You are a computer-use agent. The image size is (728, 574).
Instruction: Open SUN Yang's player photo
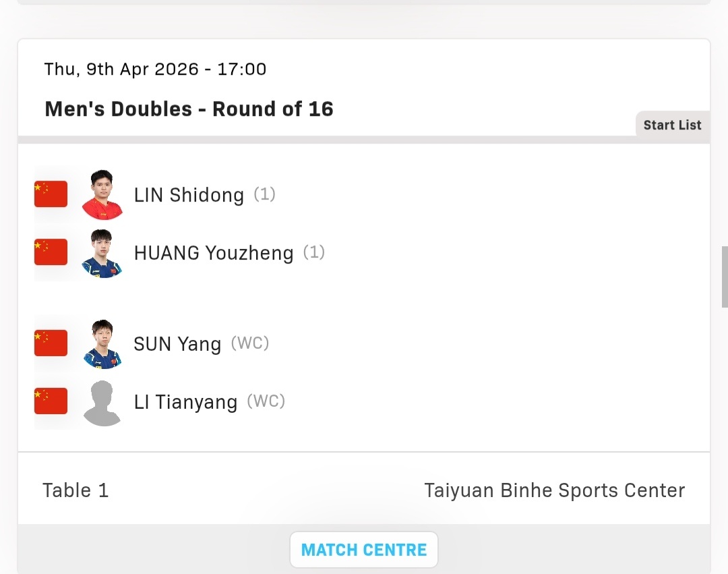tap(102, 344)
